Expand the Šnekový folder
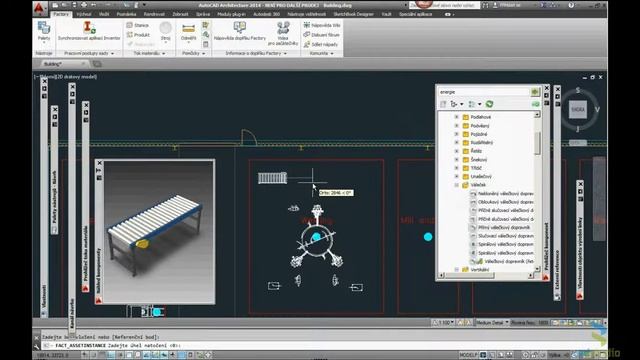Screen dimensions: 640x360 [x=456, y=160]
